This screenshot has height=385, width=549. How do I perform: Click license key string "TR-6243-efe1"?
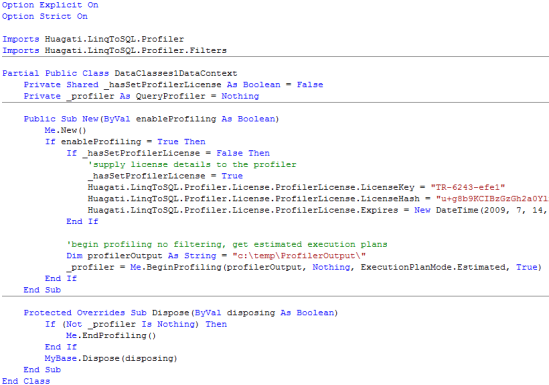pos(468,187)
